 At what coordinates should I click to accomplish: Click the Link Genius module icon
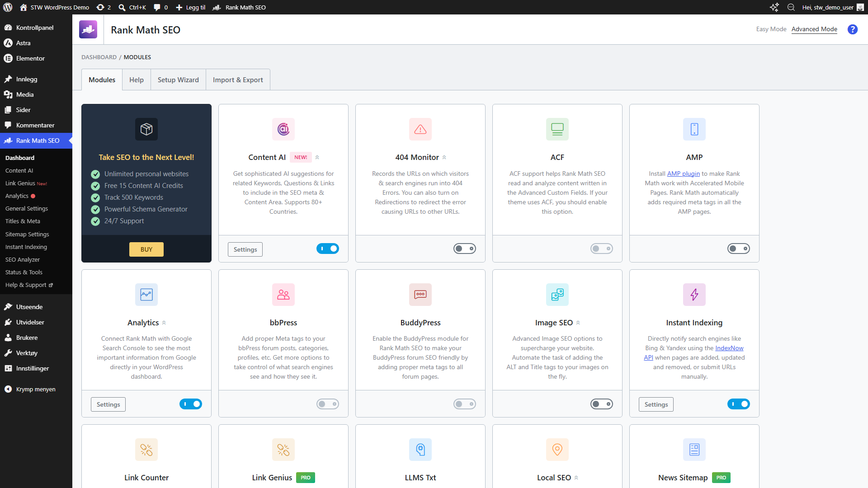pyautogui.click(x=283, y=450)
